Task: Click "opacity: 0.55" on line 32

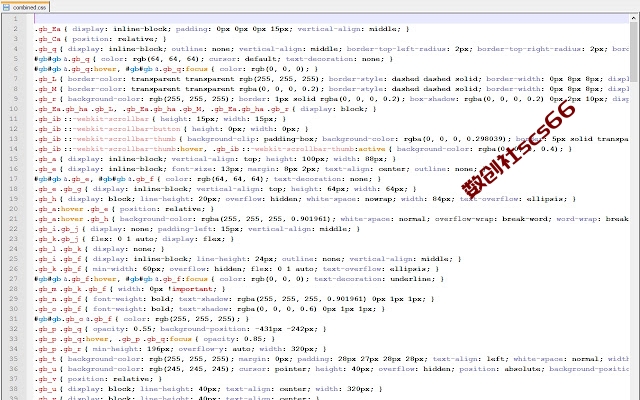Action: point(122,329)
